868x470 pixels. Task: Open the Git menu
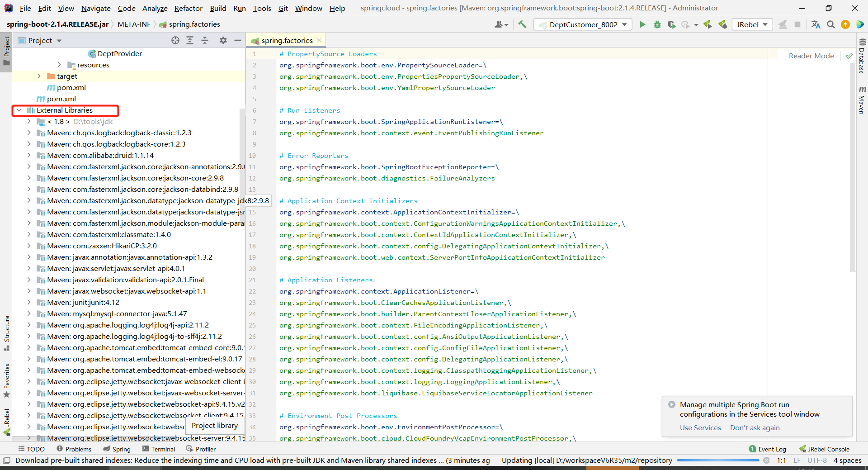[283, 8]
